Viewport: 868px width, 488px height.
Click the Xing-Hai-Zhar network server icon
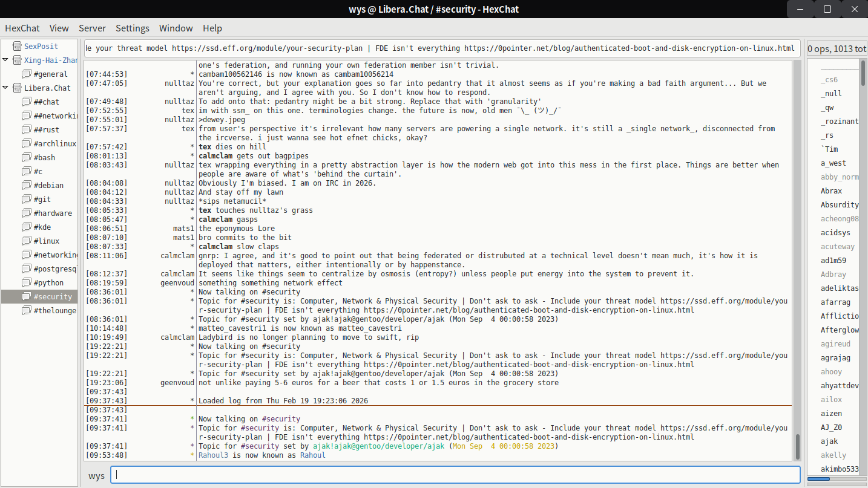[x=16, y=60]
